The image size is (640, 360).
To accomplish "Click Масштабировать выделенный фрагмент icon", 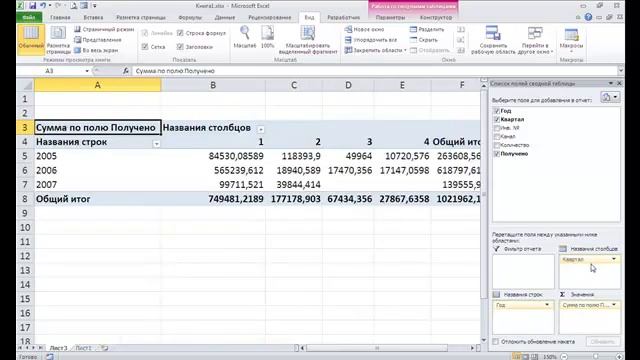I will [308, 40].
